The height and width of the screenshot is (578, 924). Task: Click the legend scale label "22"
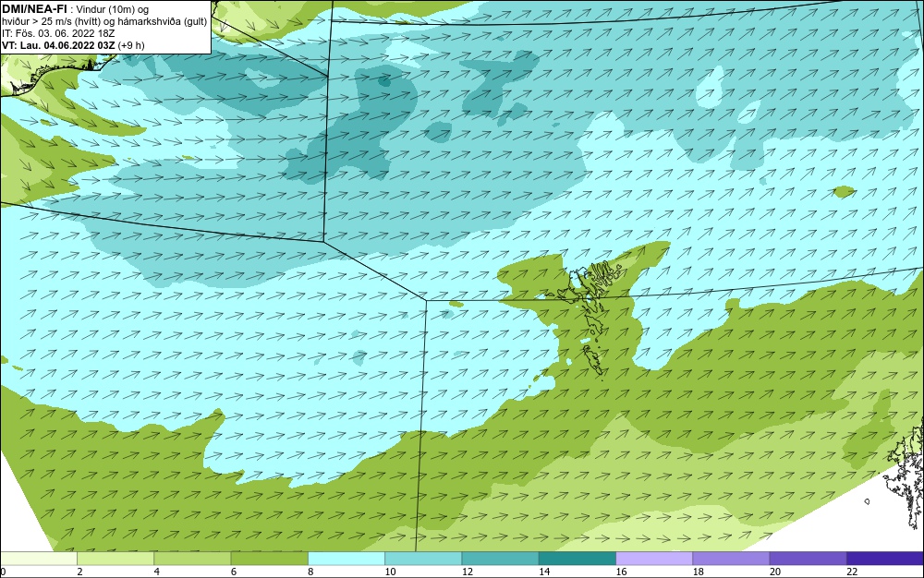click(x=852, y=572)
